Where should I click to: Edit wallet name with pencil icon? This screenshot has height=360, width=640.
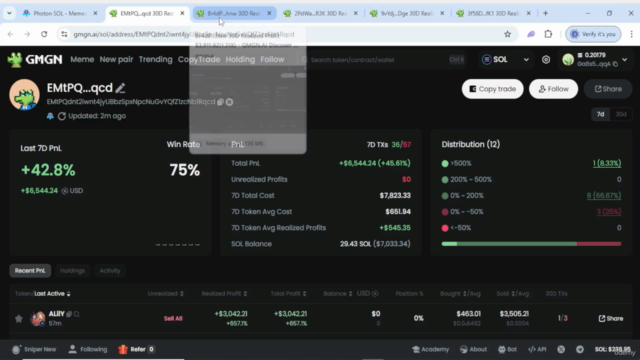click(120, 88)
